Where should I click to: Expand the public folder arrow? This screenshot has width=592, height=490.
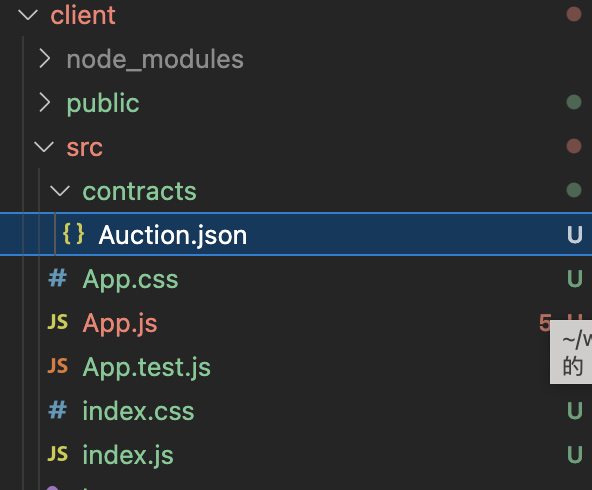pyautogui.click(x=45, y=103)
